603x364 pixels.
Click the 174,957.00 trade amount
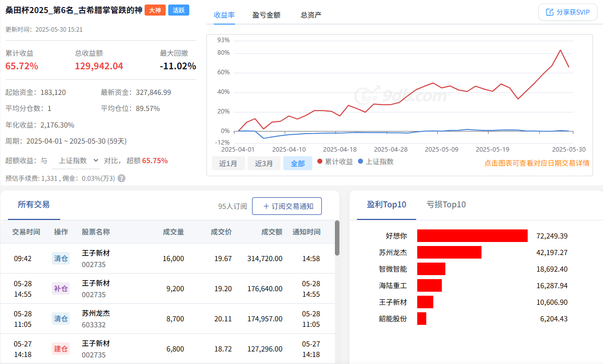click(265, 319)
